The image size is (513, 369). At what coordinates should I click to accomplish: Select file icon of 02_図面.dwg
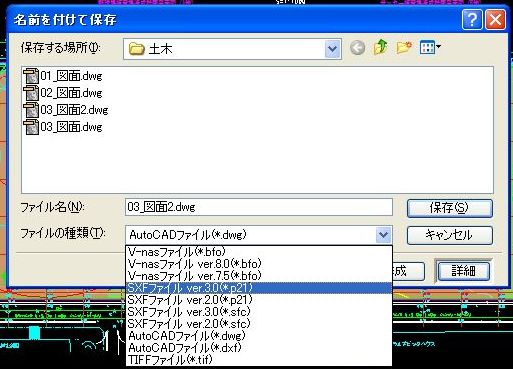point(31,93)
